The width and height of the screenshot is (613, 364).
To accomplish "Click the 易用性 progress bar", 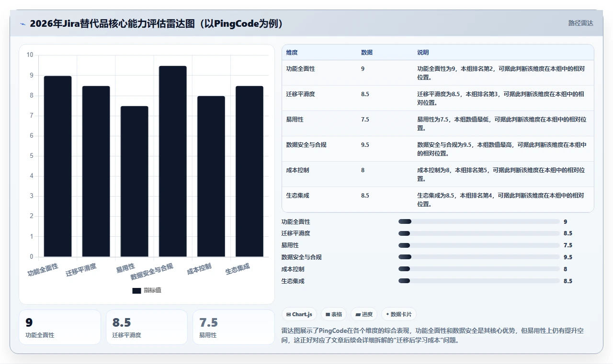I will [479, 245].
